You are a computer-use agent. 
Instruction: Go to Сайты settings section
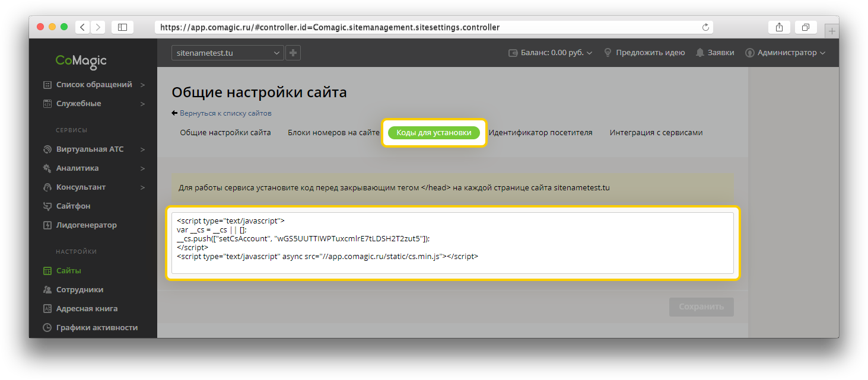[69, 271]
